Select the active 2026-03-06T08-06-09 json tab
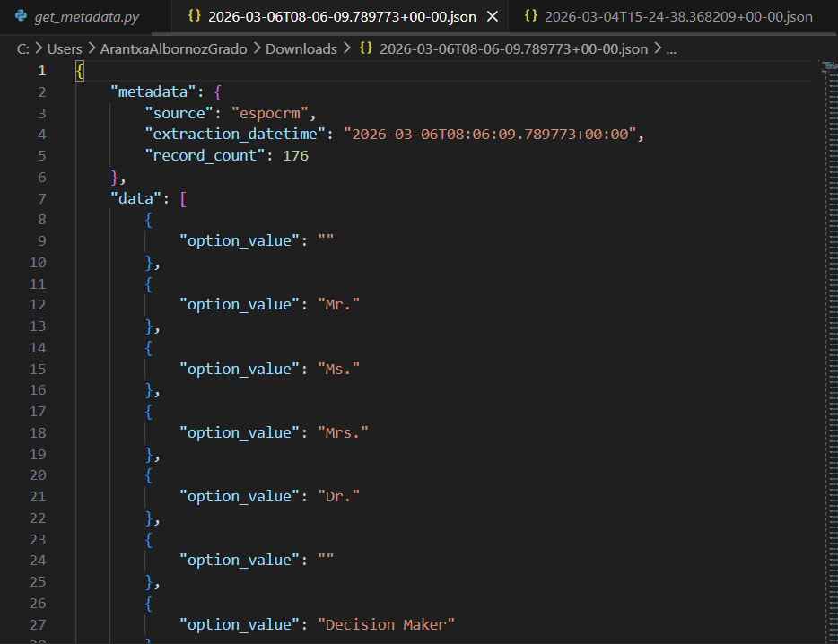The width and height of the screenshot is (838, 644). click(x=341, y=17)
